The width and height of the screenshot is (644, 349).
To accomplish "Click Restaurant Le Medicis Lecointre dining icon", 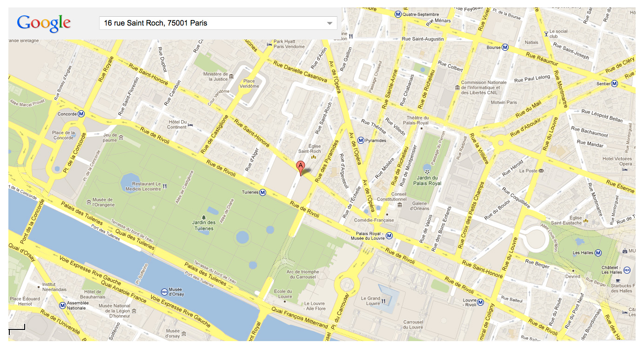I will 165,186.
